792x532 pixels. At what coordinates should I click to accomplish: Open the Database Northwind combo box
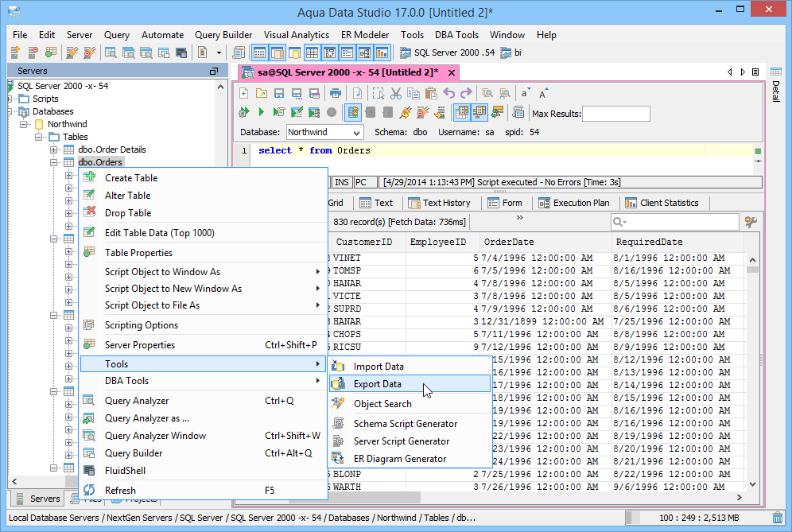click(x=324, y=132)
